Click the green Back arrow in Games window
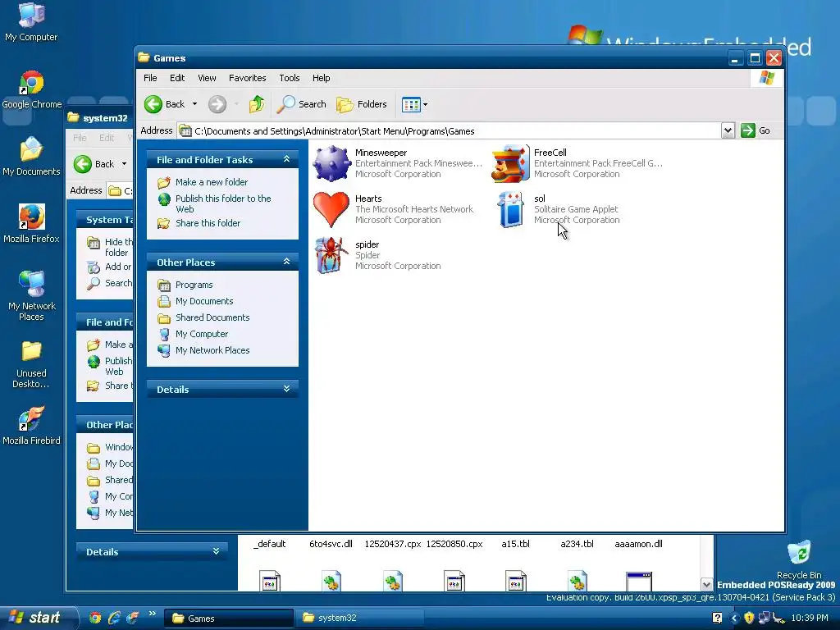 click(153, 104)
